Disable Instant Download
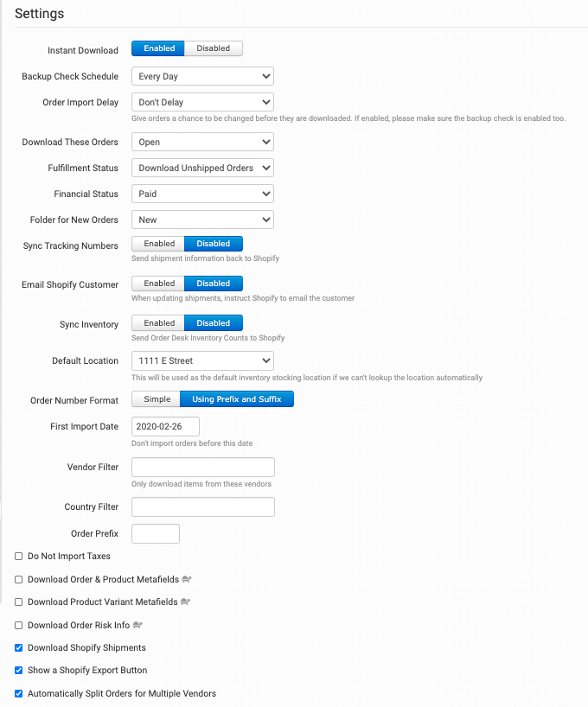Image resolution: width=588 pixels, height=707 pixels. coord(214,48)
